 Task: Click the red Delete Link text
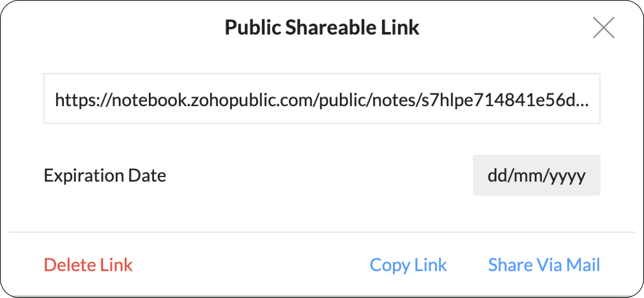pyautogui.click(x=88, y=265)
